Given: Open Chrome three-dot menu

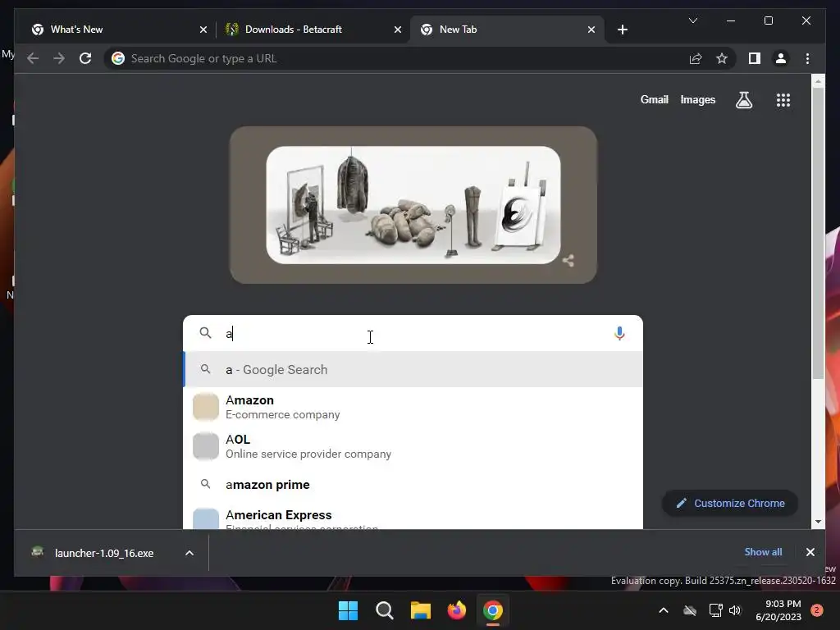Looking at the screenshot, I should 807,58.
